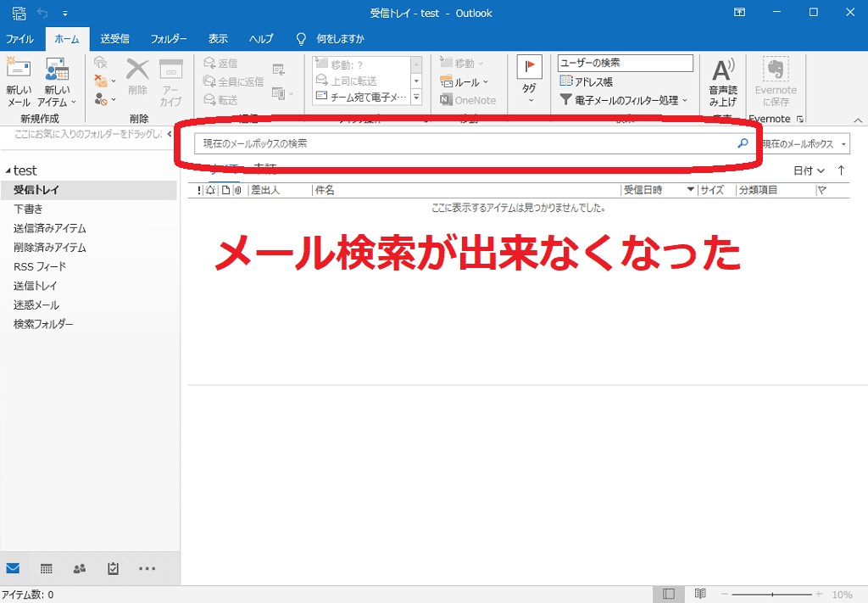Open the ファイル menu tab
The image size is (868, 603).
[20, 39]
